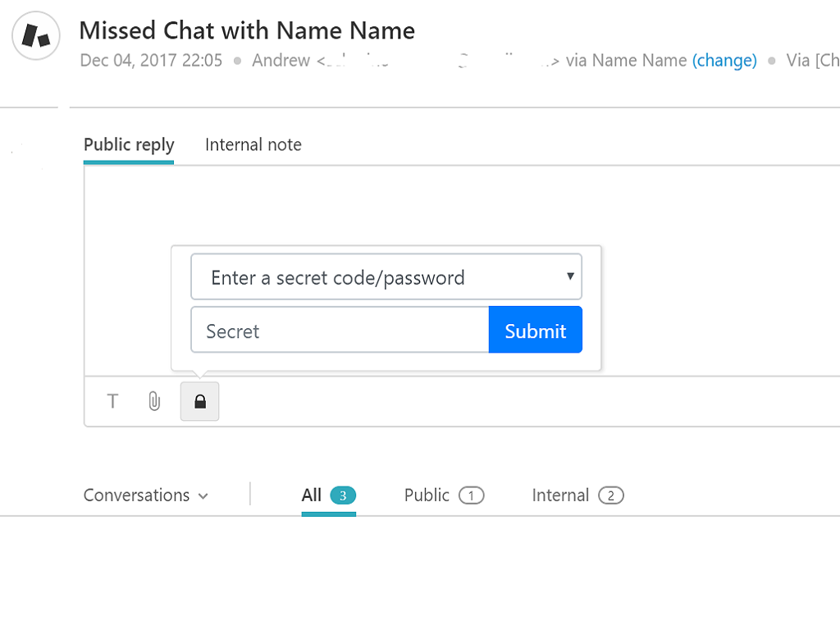The image size is (840, 630).
Task: Click the Dec 04, 2017 22:05 timestamp
Action: tap(151, 61)
